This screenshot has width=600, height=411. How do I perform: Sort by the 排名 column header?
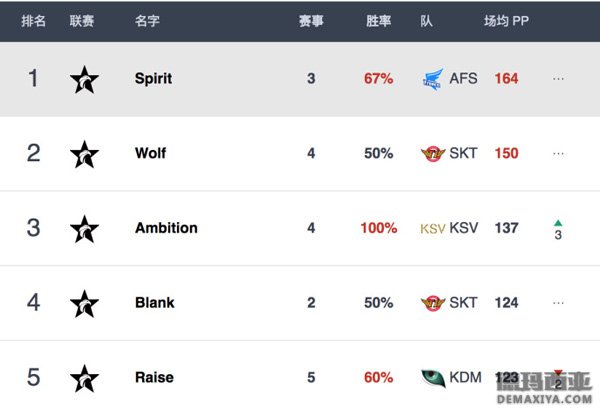pos(34,21)
